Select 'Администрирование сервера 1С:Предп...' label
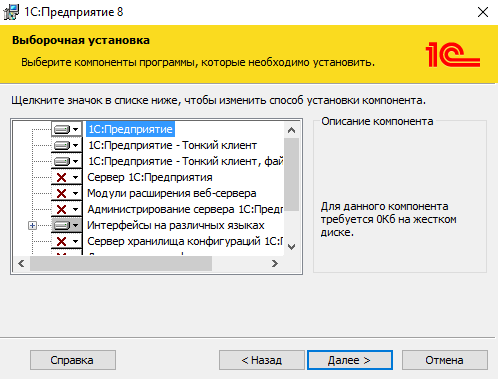 185,209
